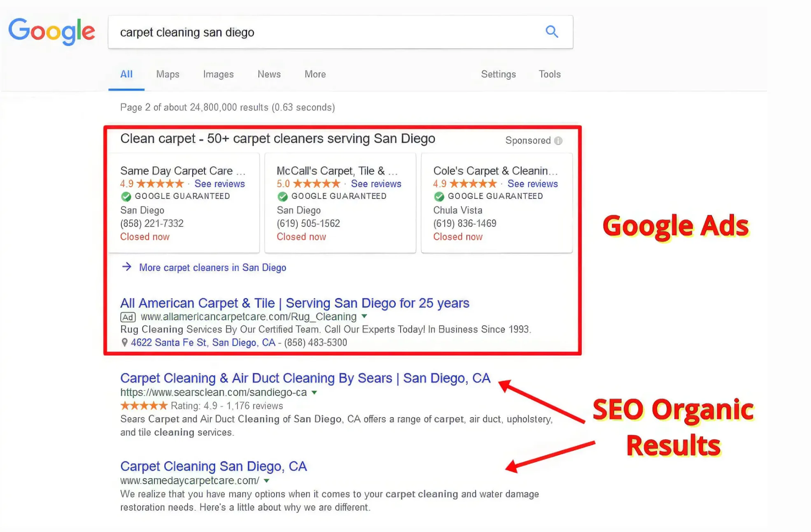Click the Sponsored info icon
811x532 pixels.
(x=558, y=141)
